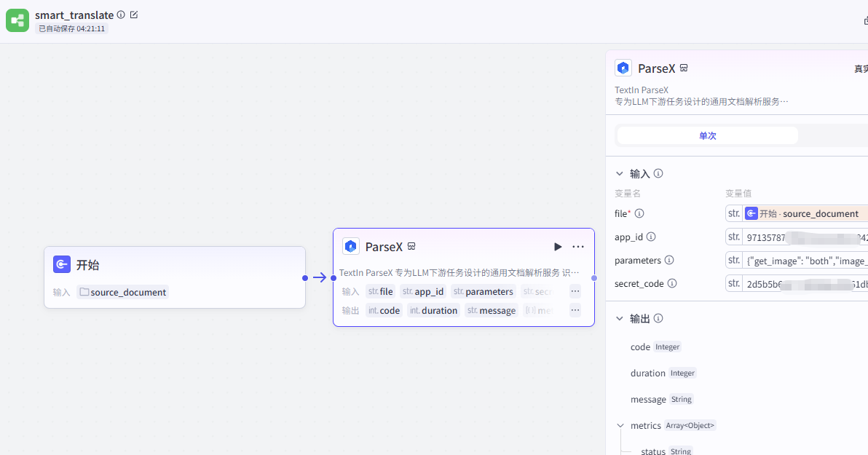Image resolution: width=868 pixels, height=455 pixels.
Task: Open the ParseX node's more options menu
Action: 578,247
